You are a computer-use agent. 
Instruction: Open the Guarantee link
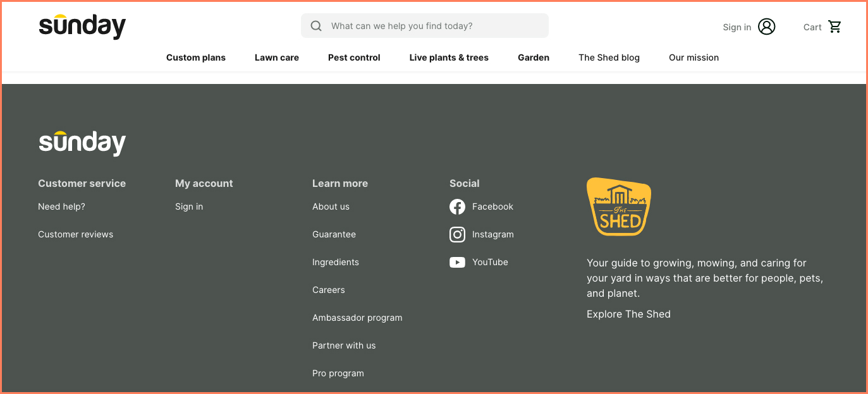pos(334,234)
